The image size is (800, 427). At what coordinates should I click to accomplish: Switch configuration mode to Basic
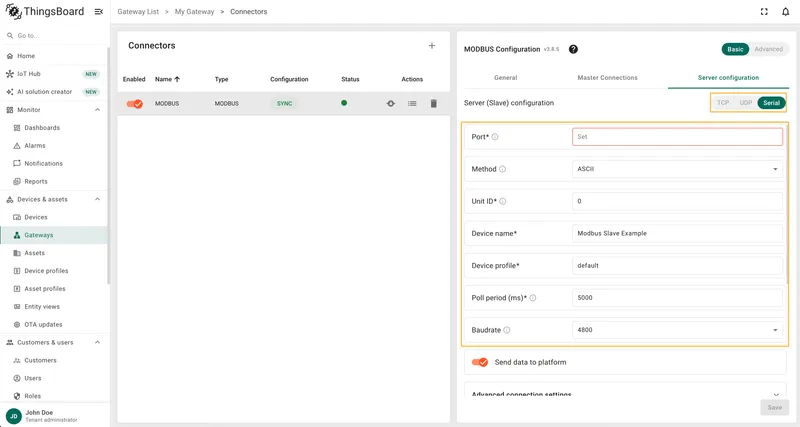click(x=735, y=49)
